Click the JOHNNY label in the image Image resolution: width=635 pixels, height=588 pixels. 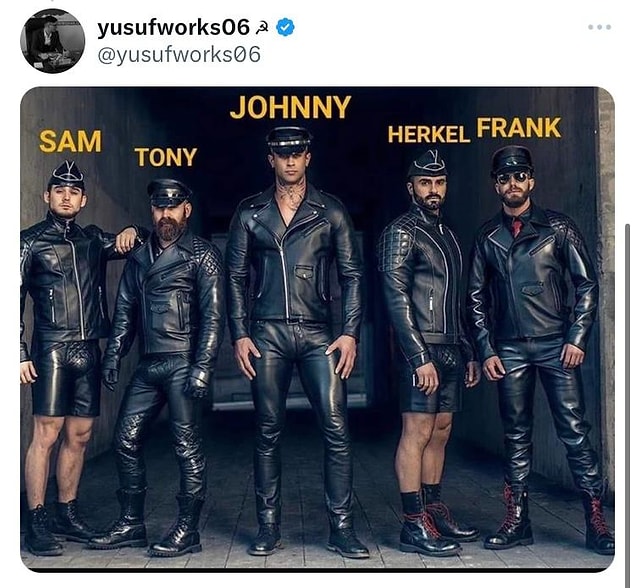(x=290, y=107)
